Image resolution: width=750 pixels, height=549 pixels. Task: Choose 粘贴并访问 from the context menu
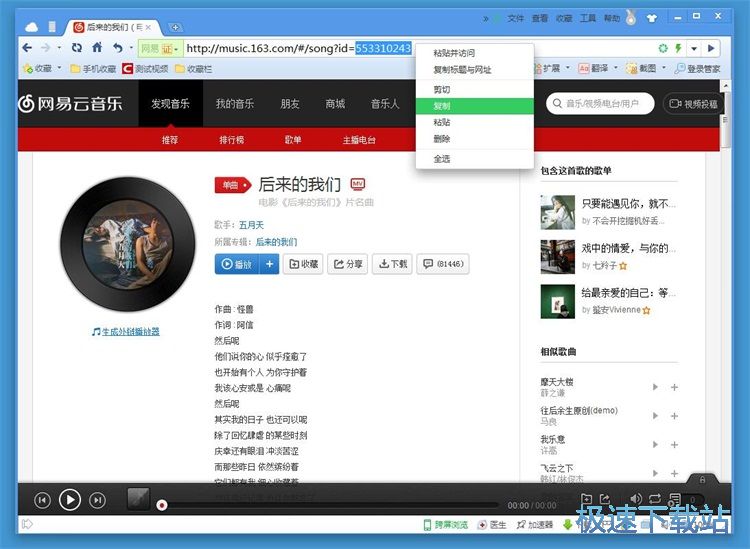454,53
